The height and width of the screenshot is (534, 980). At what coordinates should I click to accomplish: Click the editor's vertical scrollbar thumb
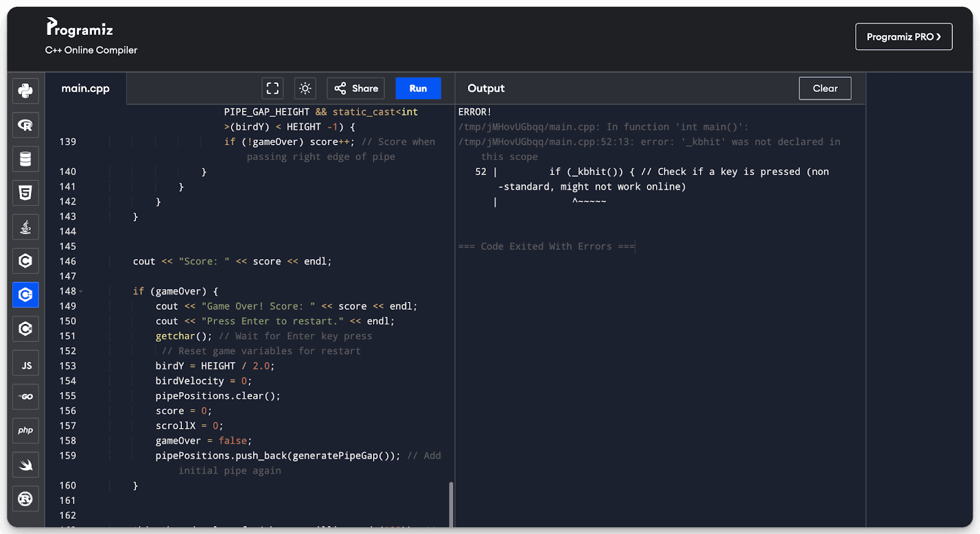tap(451, 503)
